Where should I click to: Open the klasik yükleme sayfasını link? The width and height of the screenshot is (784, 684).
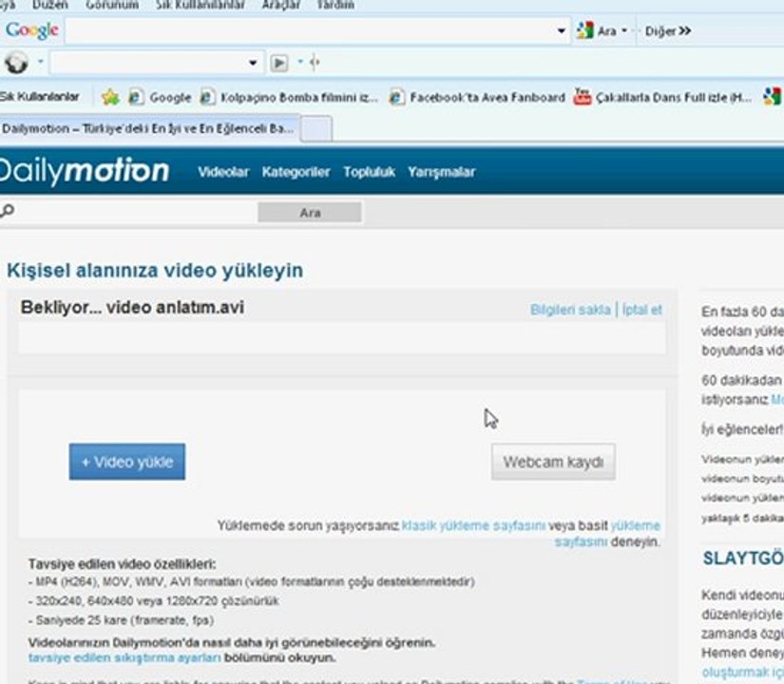[473, 525]
